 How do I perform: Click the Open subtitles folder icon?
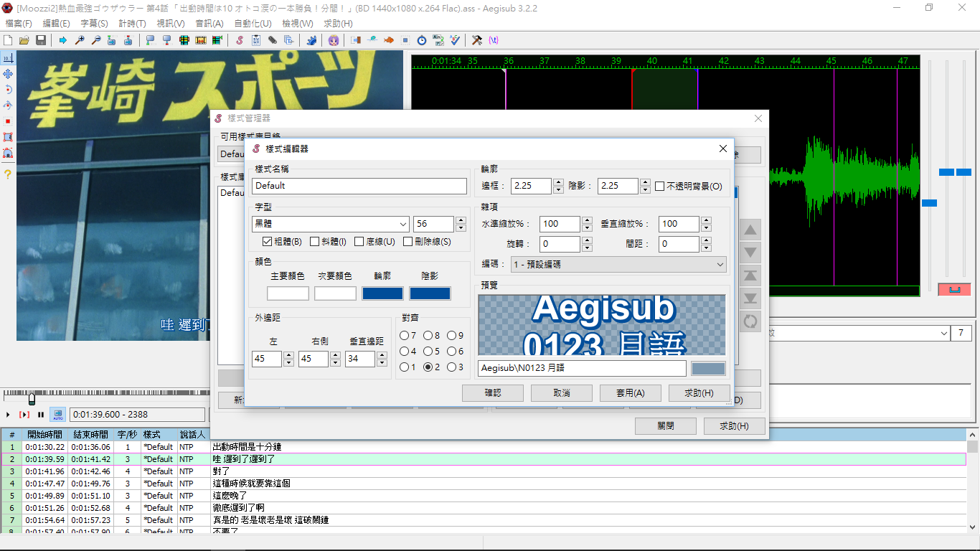[24, 40]
